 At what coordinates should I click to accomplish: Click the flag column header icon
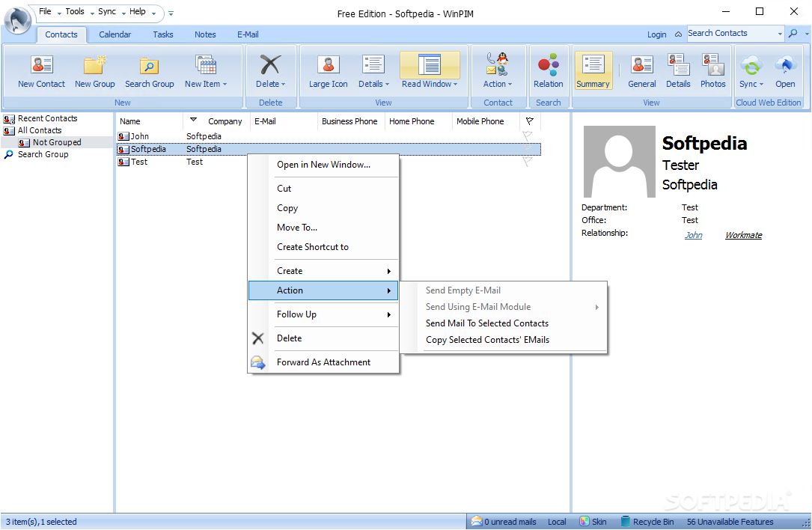point(529,121)
